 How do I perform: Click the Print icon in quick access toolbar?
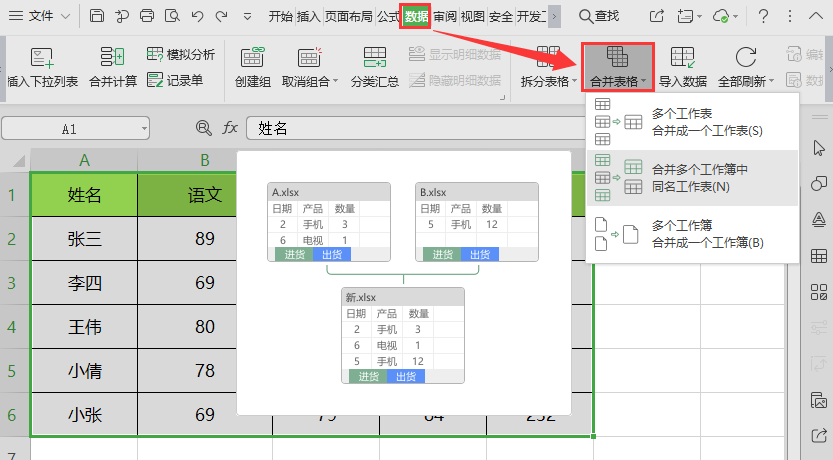click(147, 16)
